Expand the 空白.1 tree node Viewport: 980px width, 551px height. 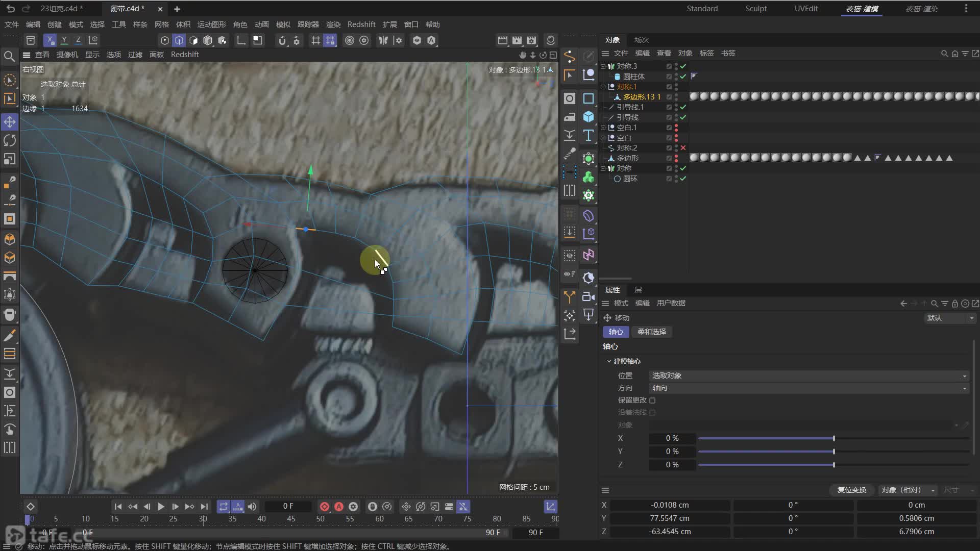[603, 128]
